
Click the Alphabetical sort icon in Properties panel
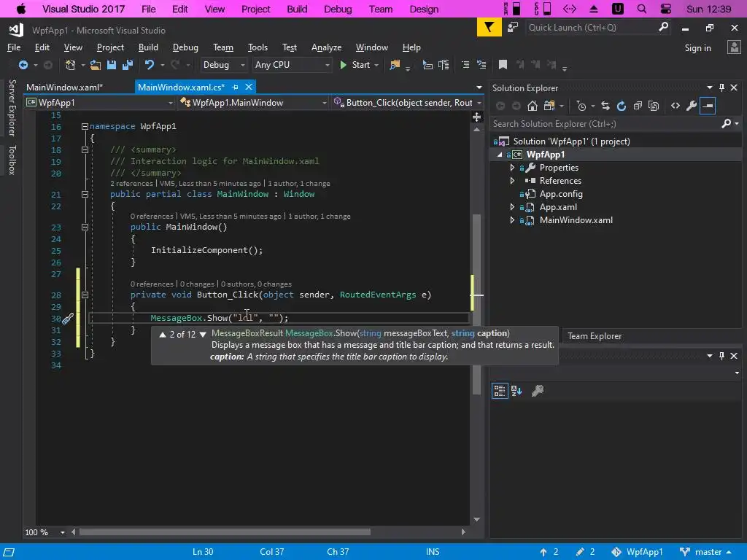(x=517, y=391)
